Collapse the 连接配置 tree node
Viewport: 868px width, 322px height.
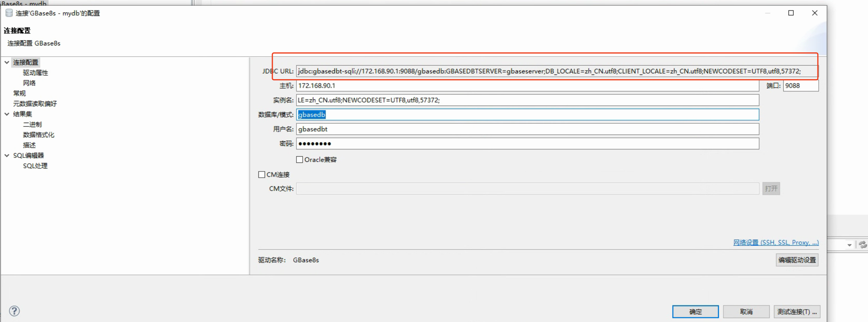pos(7,62)
